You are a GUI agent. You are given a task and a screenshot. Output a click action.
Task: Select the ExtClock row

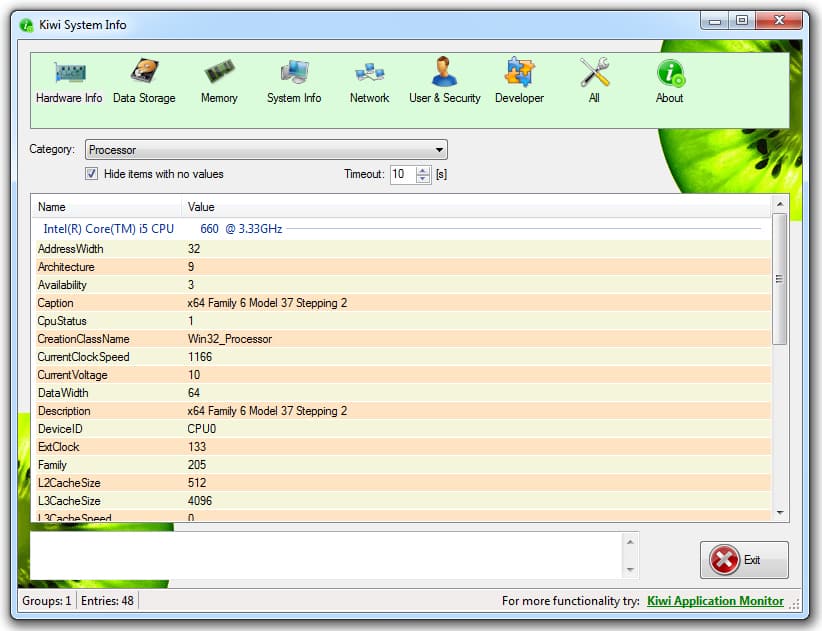click(403, 447)
